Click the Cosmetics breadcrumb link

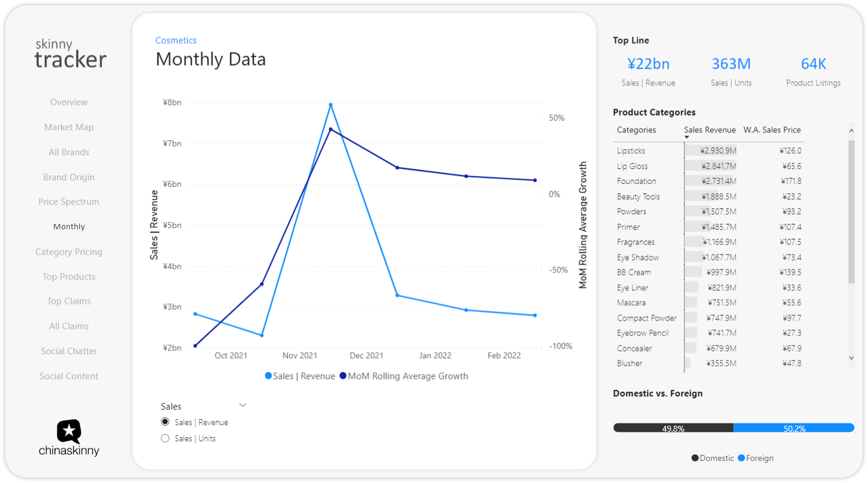click(176, 41)
